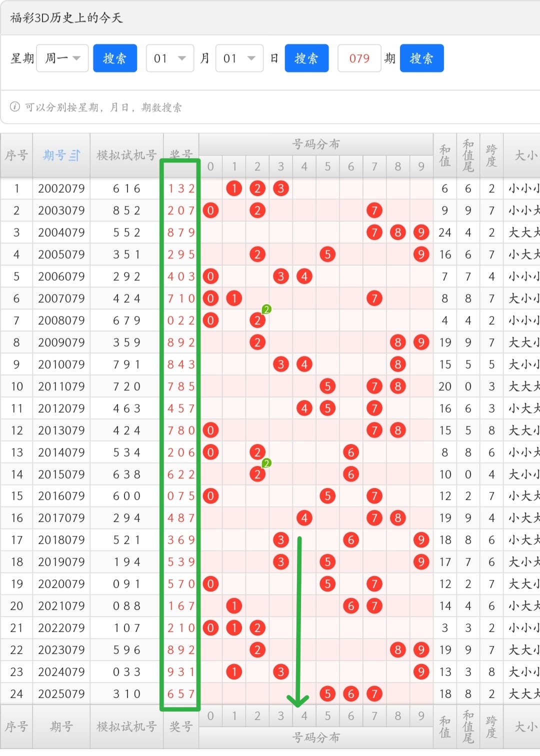Click red ball 0 in the 2020079 row

[210, 584]
